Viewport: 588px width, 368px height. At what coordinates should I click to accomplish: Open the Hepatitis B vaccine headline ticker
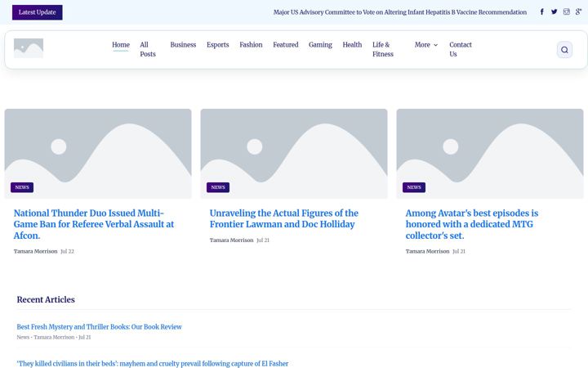(399, 12)
